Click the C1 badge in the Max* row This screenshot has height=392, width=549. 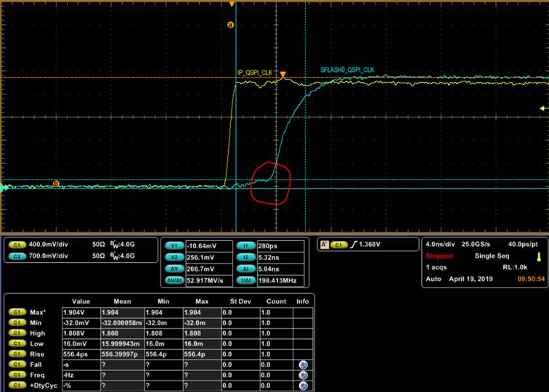point(17,312)
